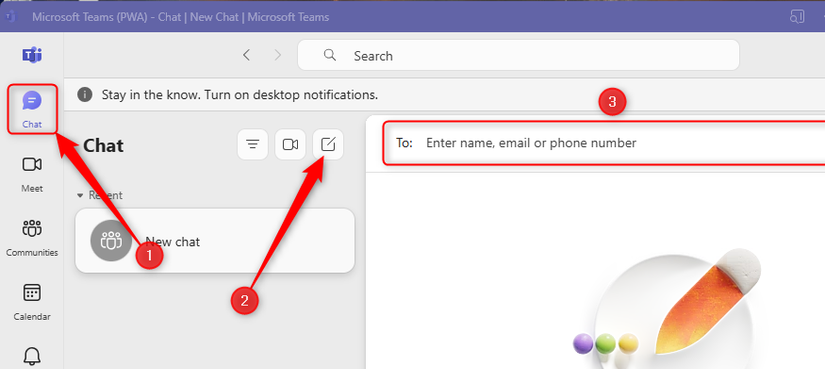Click the To: recipient name input field
This screenshot has height=369, width=825.
point(604,143)
